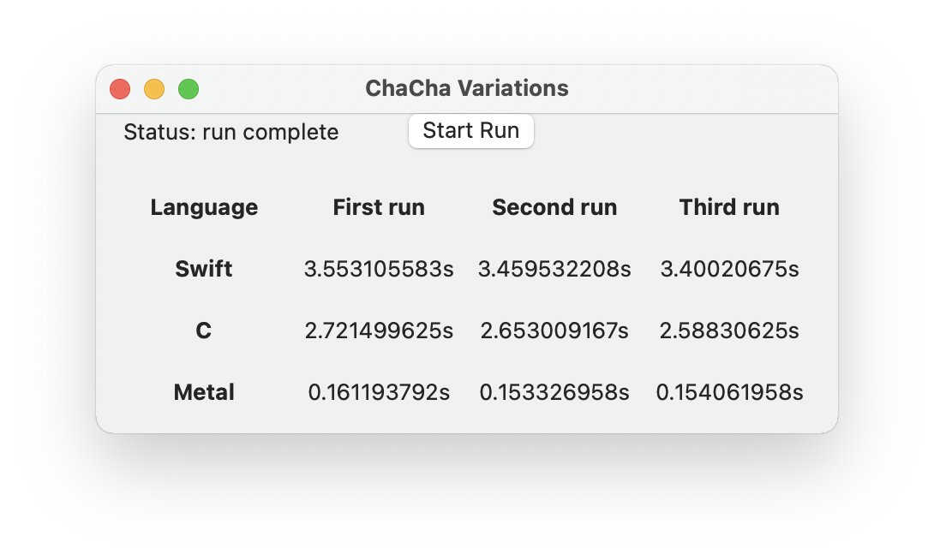Click the Language column header
This screenshot has width=934, height=560.
pos(204,207)
